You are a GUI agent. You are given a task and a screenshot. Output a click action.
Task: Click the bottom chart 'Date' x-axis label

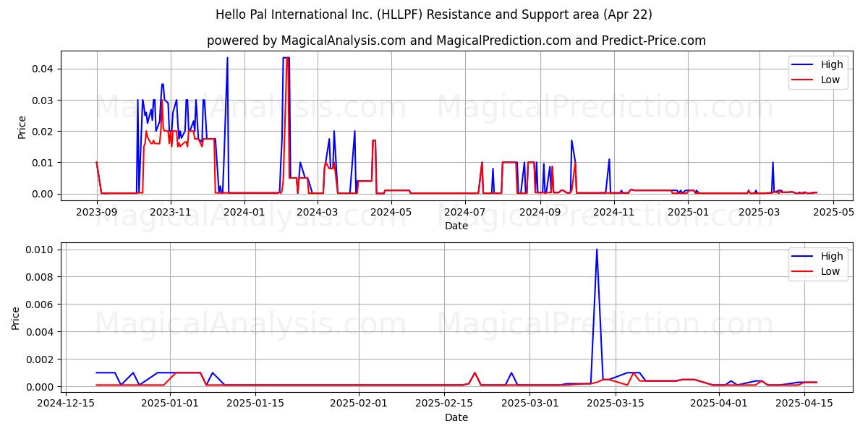[x=456, y=418]
